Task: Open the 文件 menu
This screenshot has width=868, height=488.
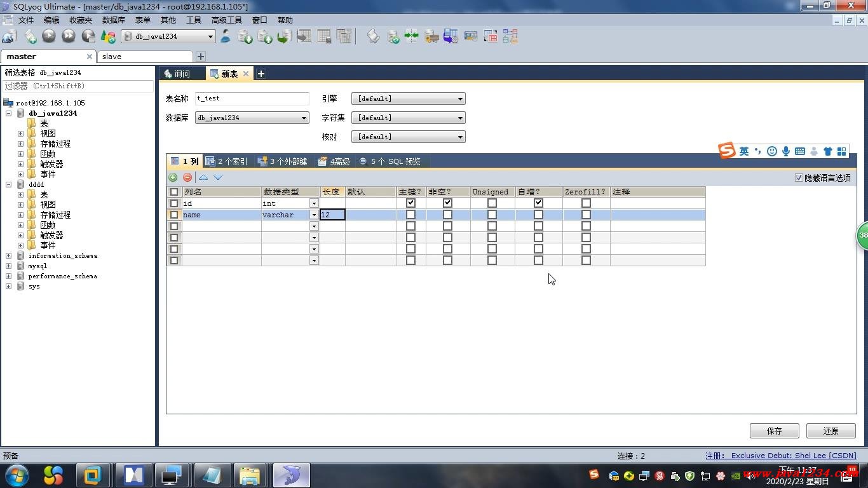Action: (26, 20)
